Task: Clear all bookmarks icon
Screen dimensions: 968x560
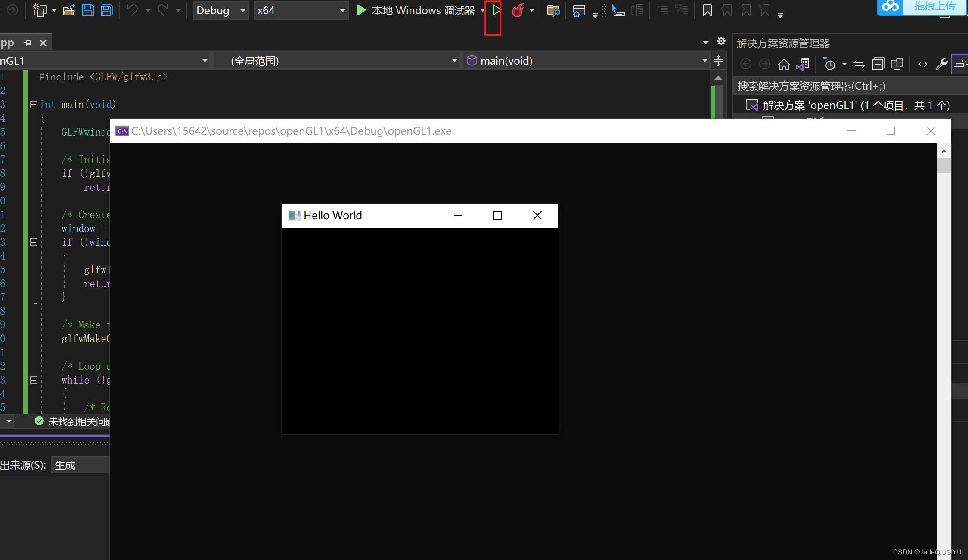Action: (765, 10)
